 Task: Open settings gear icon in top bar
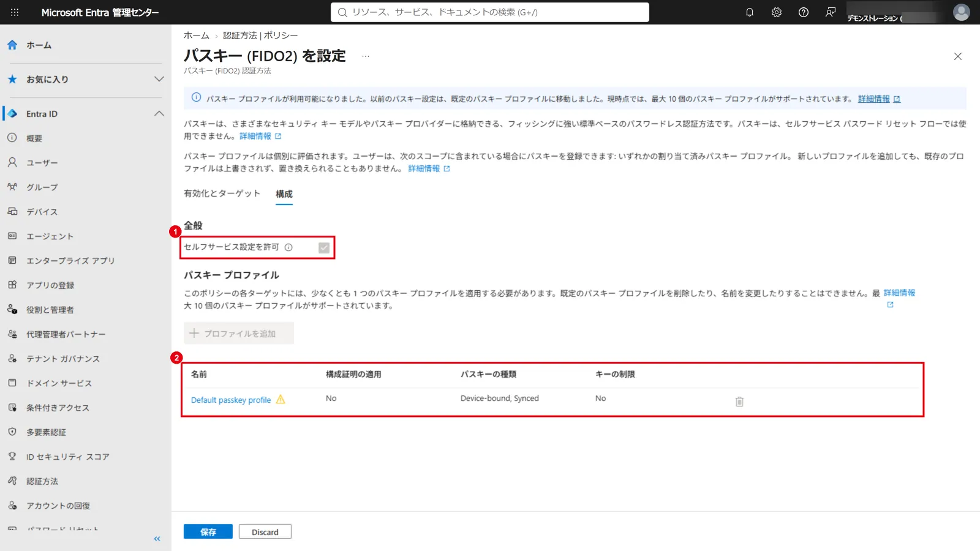point(777,12)
